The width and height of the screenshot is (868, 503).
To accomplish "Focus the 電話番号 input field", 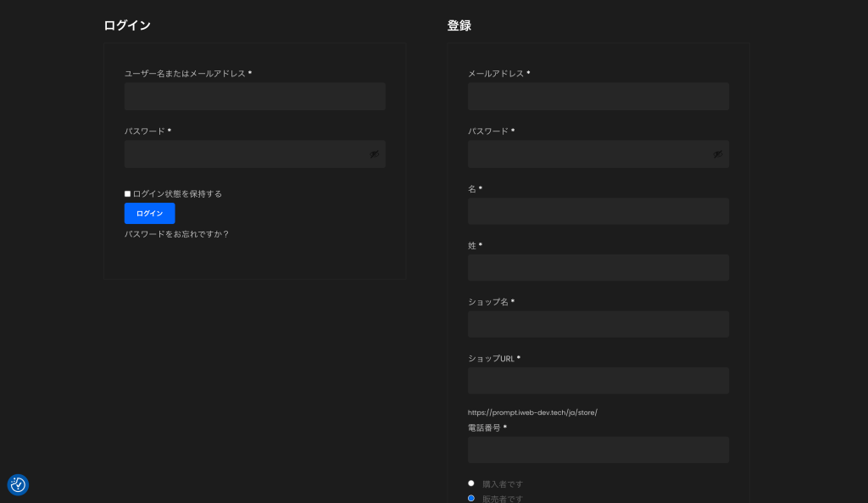I will coord(598,450).
